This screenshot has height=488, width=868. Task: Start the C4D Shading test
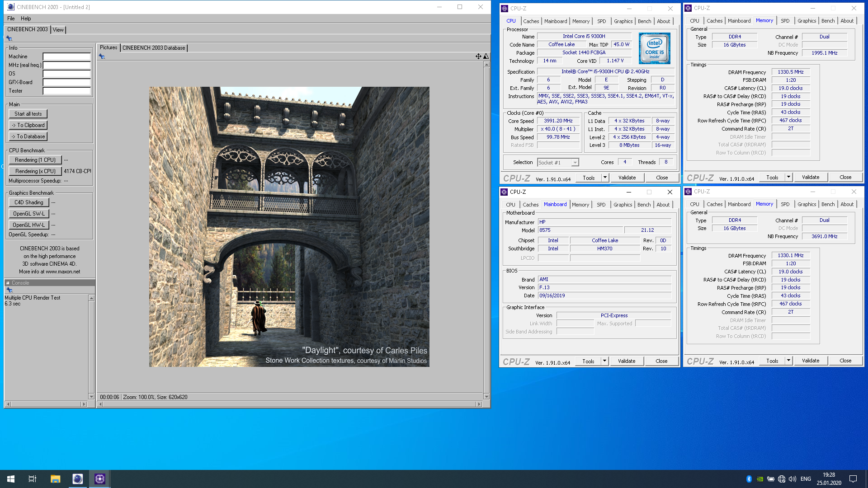(29, 202)
